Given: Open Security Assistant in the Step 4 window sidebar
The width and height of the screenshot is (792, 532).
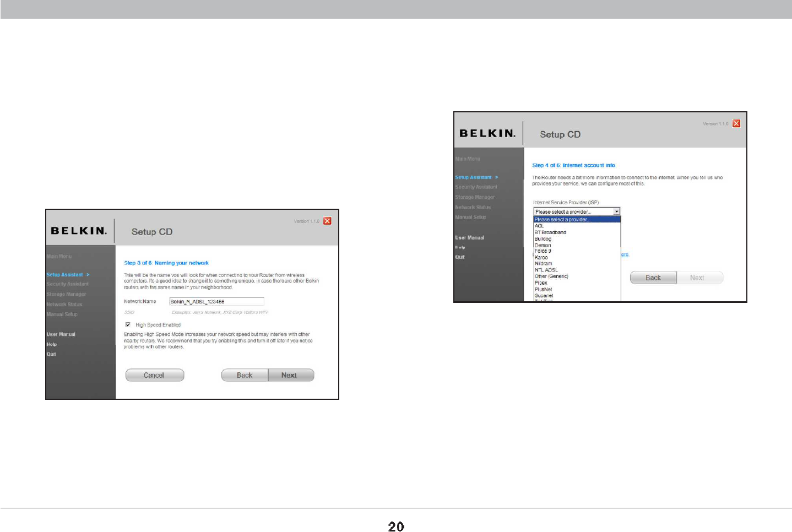Looking at the screenshot, I should point(476,187).
